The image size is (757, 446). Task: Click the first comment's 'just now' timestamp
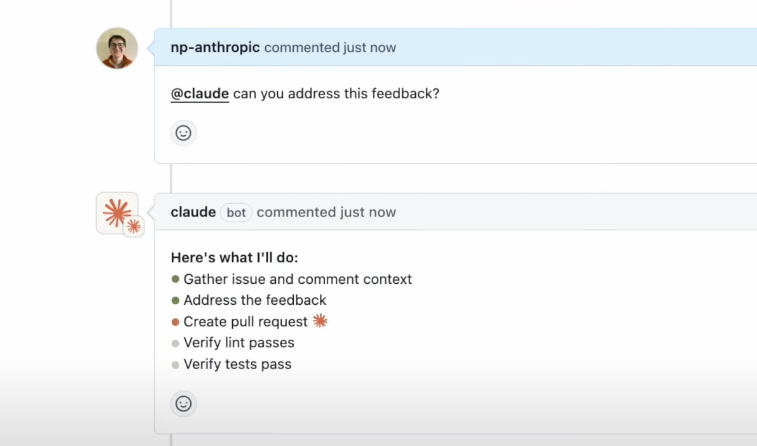(368, 47)
